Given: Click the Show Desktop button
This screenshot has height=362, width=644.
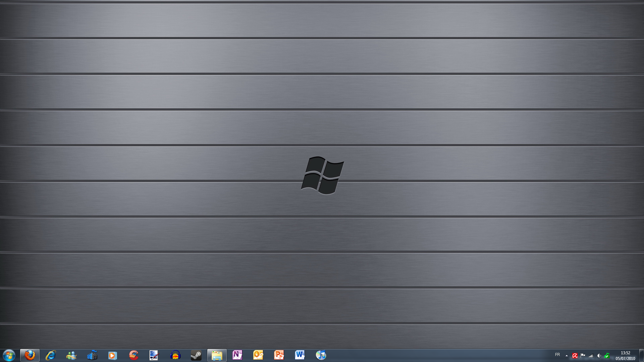Looking at the screenshot, I should [641, 355].
